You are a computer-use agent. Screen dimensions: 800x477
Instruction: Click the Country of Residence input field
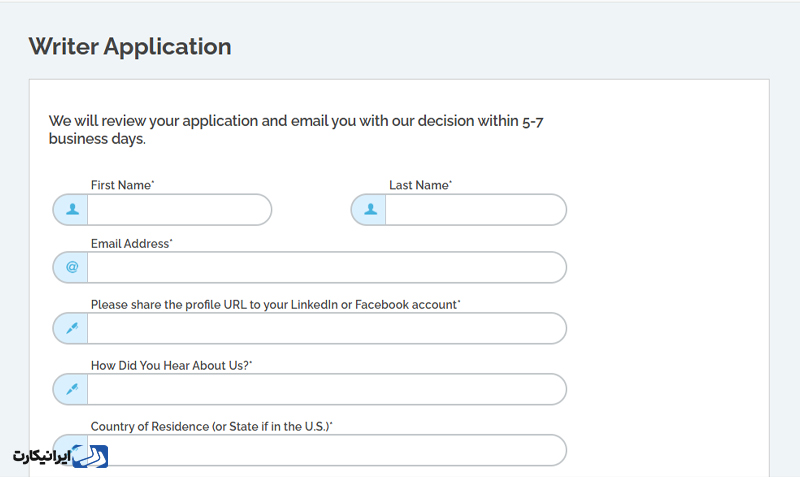coord(327,450)
